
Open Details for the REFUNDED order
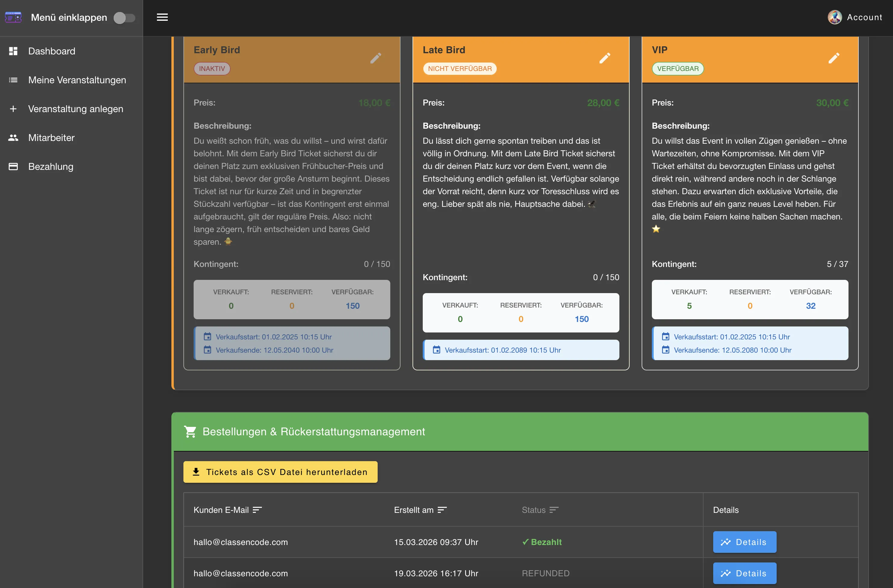(x=744, y=573)
